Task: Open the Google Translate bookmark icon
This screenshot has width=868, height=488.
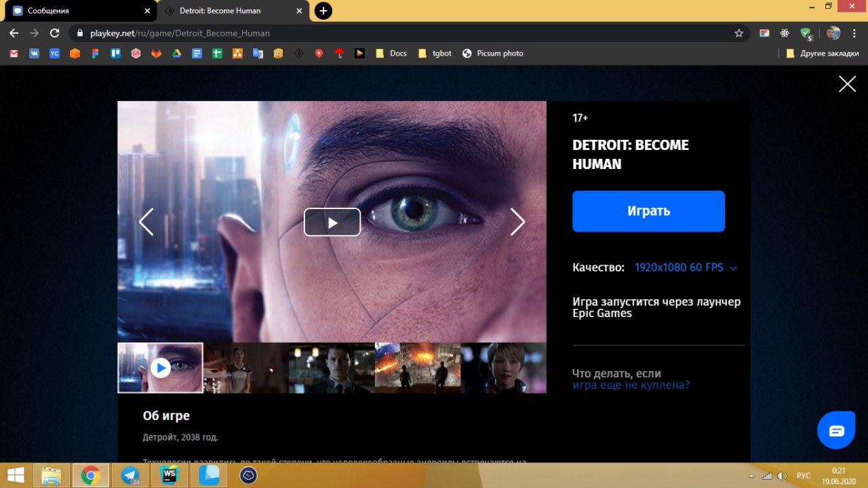Action: pyautogui.click(x=258, y=53)
